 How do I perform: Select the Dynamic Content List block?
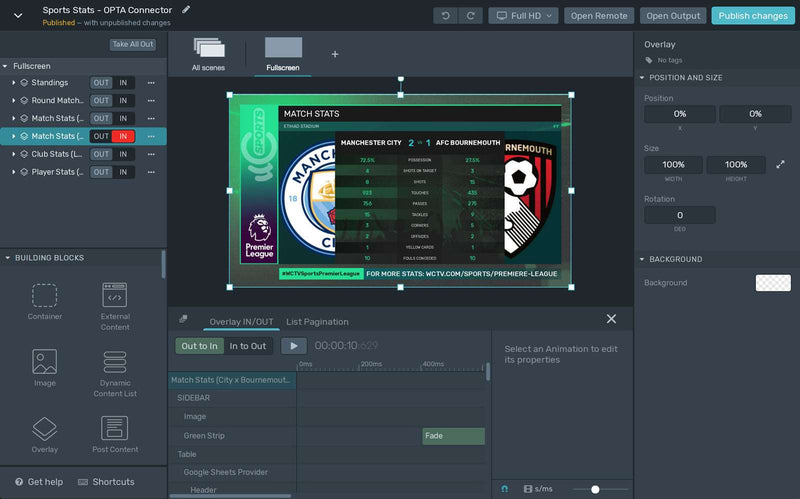(x=115, y=372)
